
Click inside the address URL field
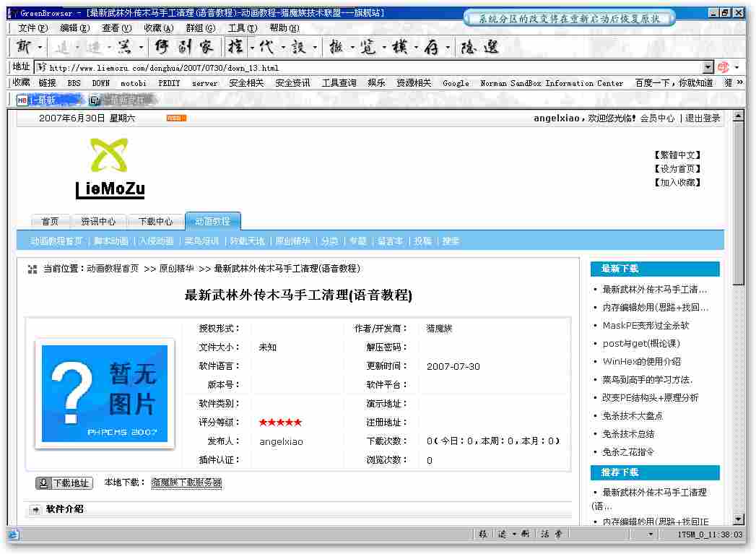361,68
